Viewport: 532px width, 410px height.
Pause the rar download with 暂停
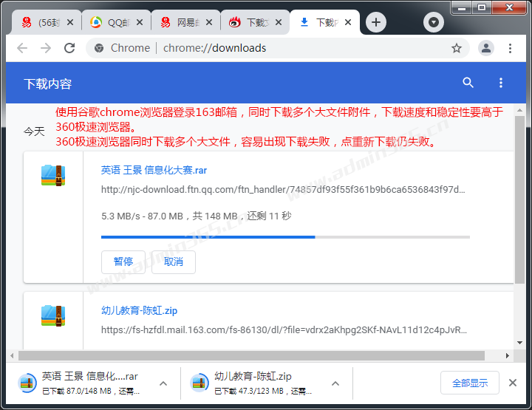[123, 262]
